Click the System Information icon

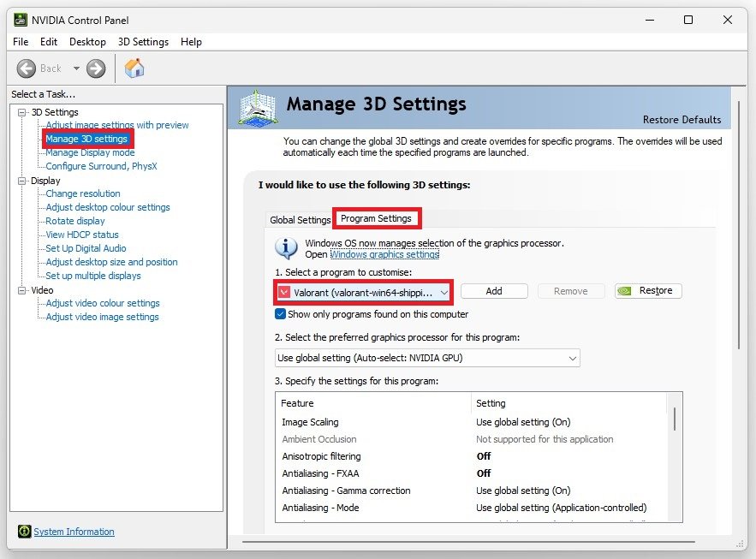point(23,532)
